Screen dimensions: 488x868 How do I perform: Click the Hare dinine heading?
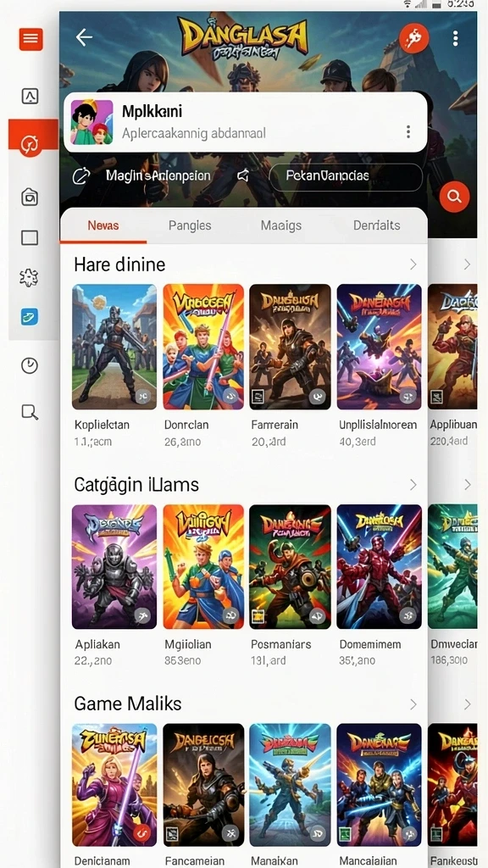pos(119,264)
